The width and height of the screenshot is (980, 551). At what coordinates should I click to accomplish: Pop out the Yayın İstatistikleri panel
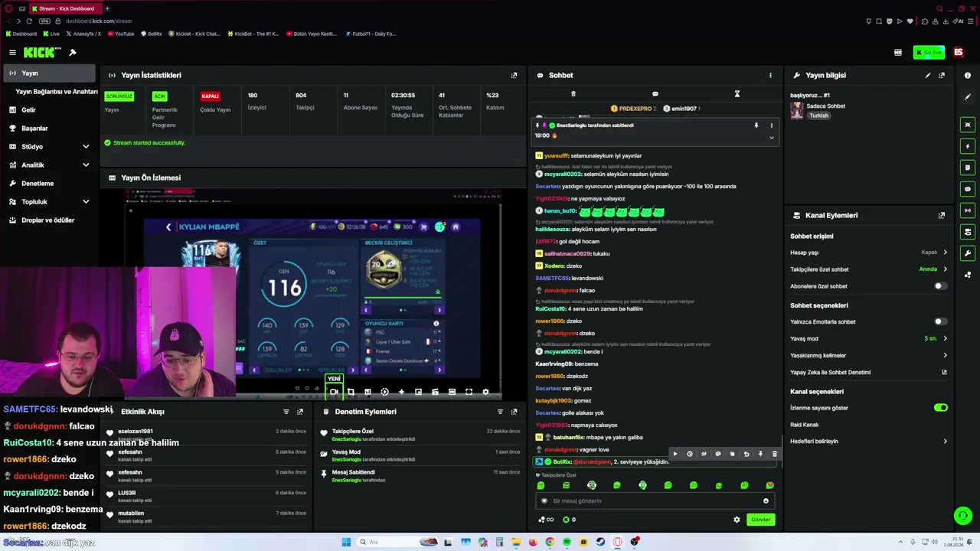(x=514, y=75)
